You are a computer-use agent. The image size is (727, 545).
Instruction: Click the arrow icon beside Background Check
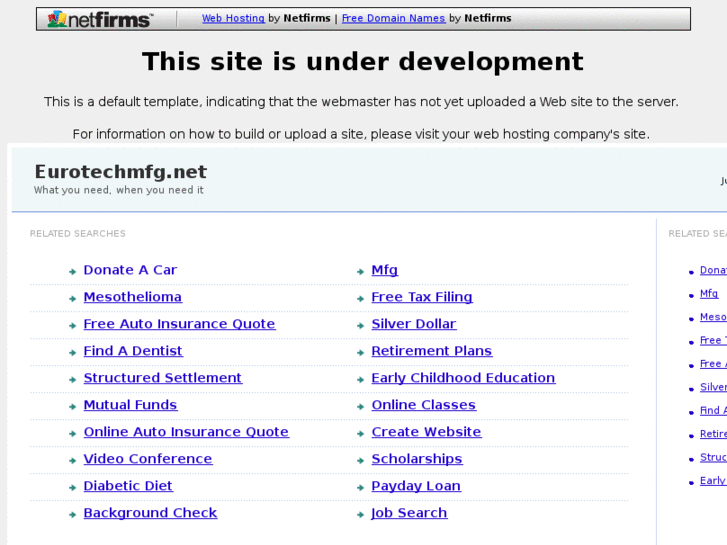point(72,514)
